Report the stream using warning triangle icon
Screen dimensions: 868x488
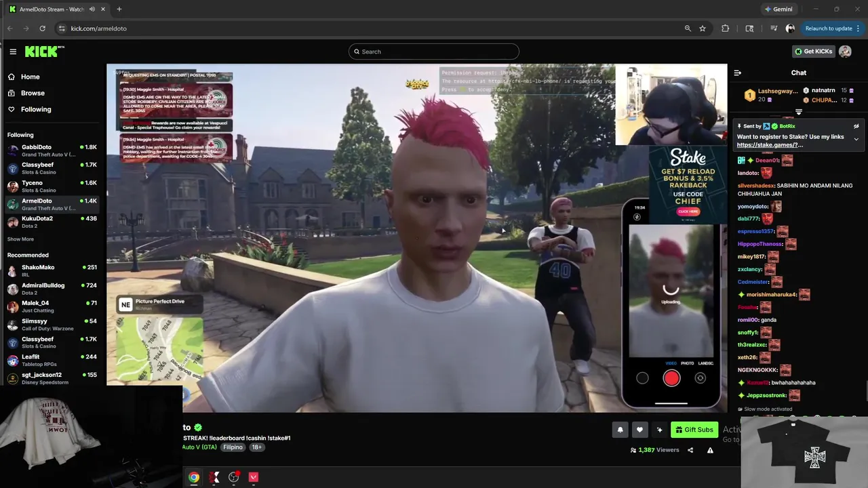pos(710,450)
